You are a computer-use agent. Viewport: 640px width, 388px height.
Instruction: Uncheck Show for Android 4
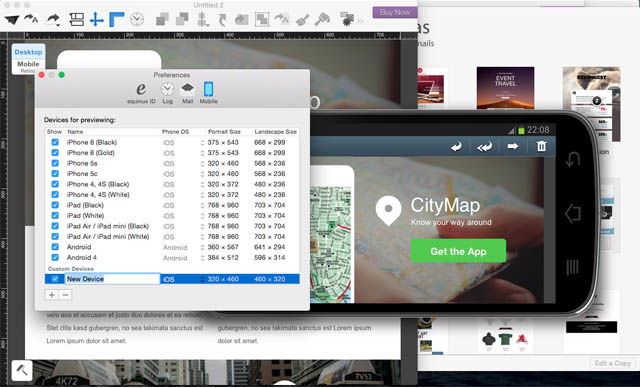[x=55, y=257]
